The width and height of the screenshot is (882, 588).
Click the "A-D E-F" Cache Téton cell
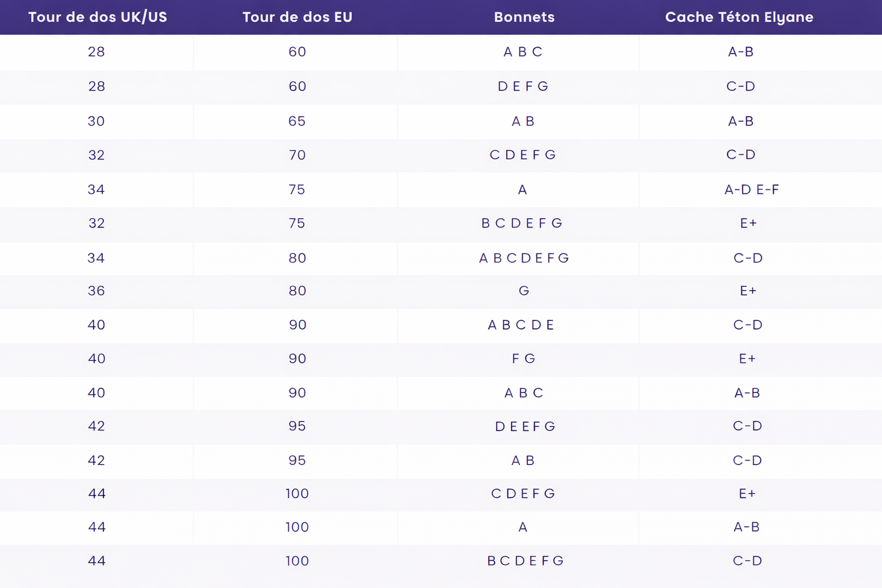coord(751,189)
